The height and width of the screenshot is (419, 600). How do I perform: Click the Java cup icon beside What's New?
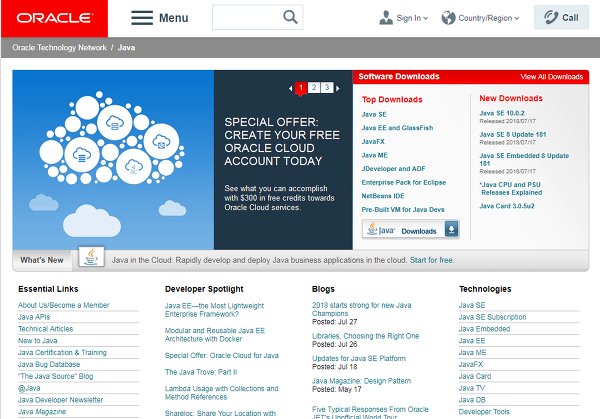[91, 257]
